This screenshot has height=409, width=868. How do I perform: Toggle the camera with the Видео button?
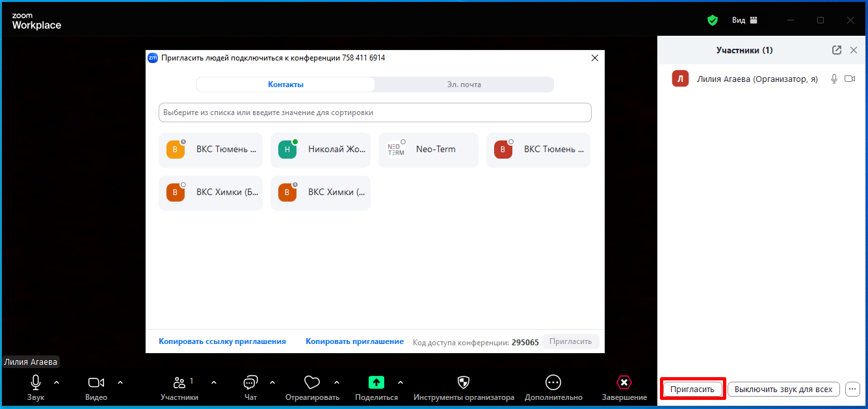[x=96, y=388]
